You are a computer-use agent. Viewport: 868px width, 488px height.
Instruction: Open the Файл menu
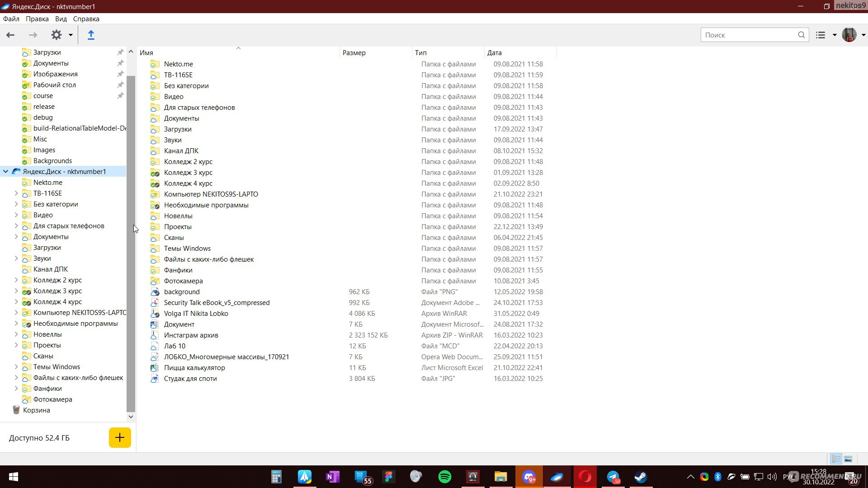11,19
